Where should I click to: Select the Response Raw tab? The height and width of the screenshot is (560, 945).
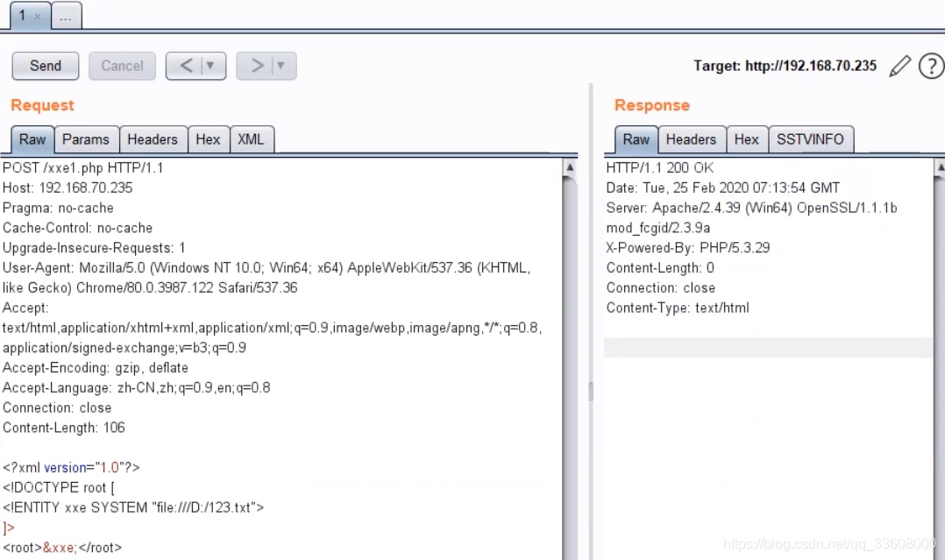coord(636,139)
